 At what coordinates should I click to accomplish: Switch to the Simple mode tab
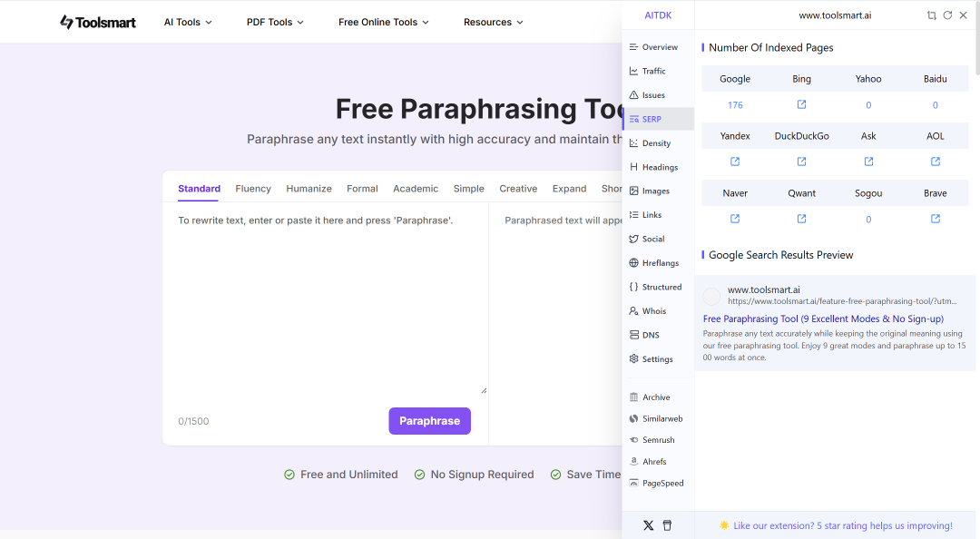pos(469,188)
